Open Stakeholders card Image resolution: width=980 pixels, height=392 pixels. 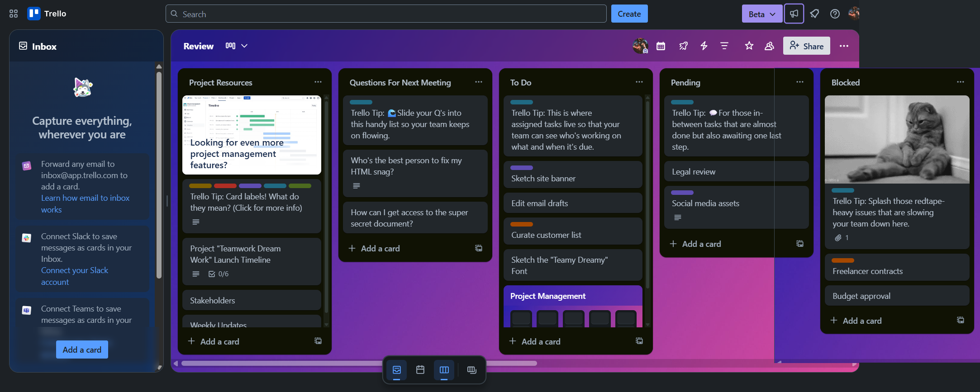252,300
